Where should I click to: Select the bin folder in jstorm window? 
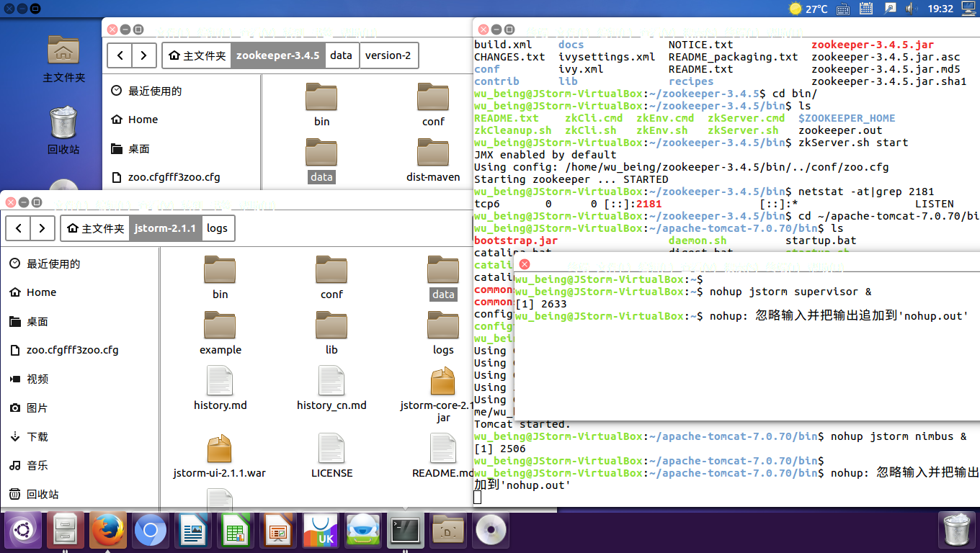220,278
